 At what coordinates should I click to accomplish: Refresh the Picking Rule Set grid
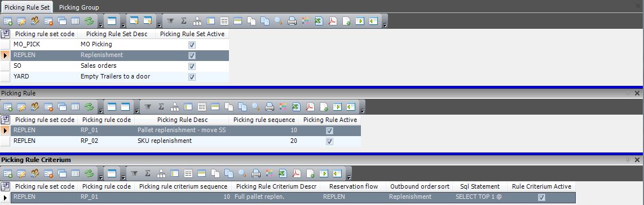pyautogui.click(x=89, y=20)
